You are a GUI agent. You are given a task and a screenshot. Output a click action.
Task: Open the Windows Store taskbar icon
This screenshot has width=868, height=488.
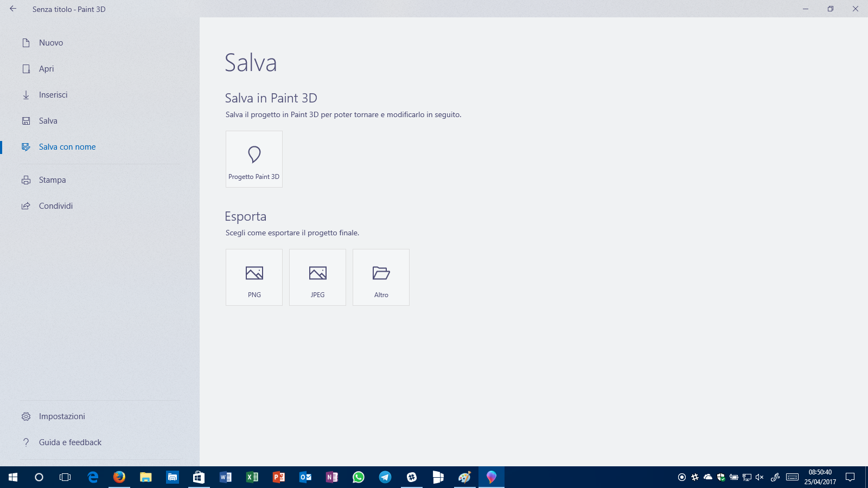(199, 477)
